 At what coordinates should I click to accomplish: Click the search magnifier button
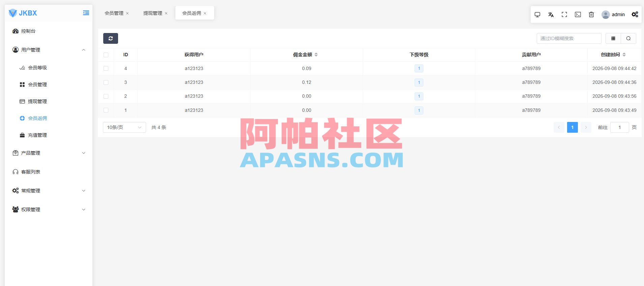tap(628, 38)
